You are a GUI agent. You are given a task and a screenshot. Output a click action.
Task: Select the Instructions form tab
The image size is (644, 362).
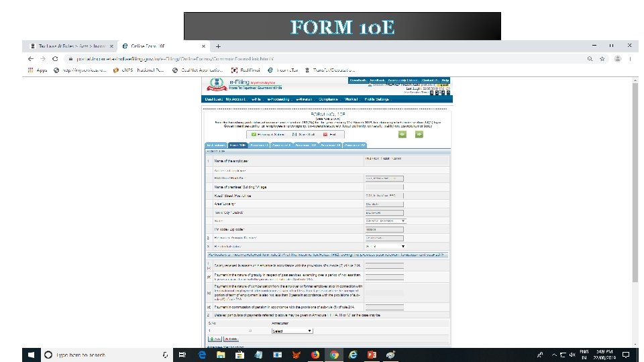pyautogui.click(x=216, y=145)
